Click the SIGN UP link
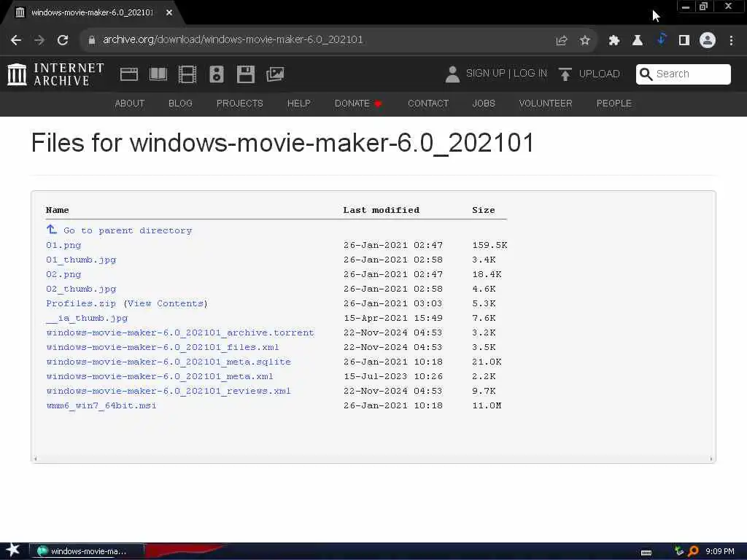This screenshot has width=747, height=560. (x=485, y=74)
